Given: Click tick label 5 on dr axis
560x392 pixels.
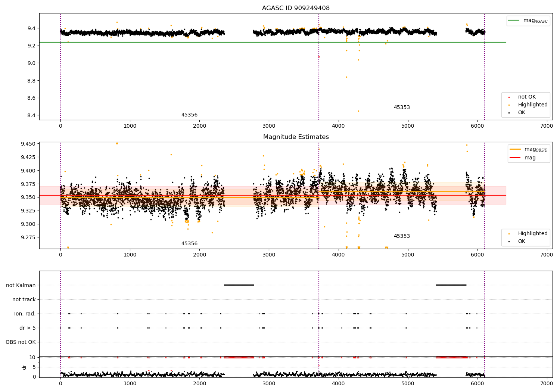Looking at the screenshot, I should 34,367.
